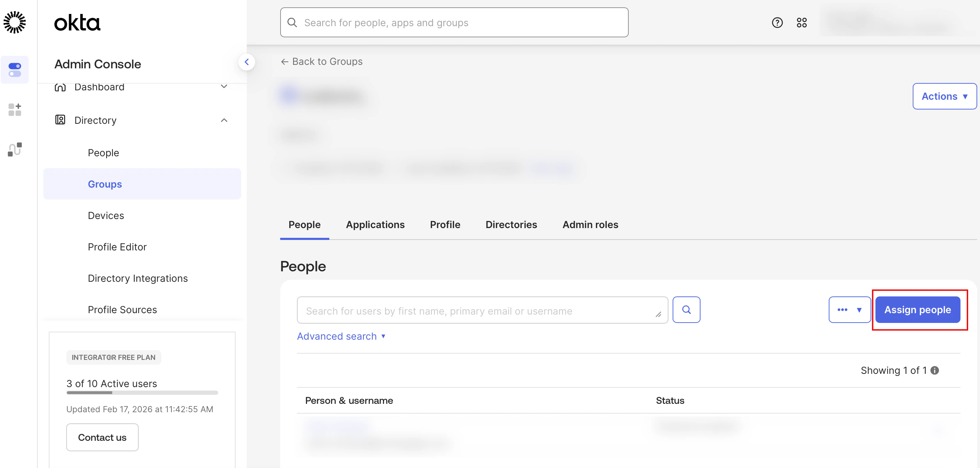Click the help question mark icon
This screenshot has width=980, height=468.
(777, 22)
